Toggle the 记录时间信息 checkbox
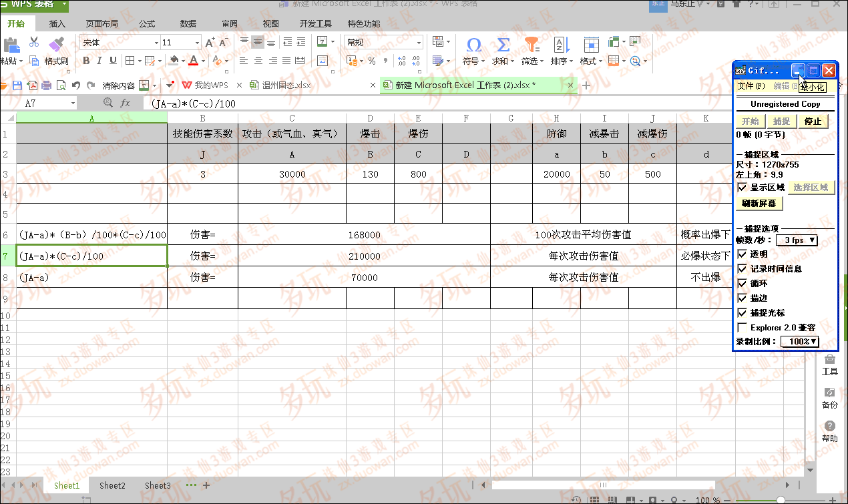Viewport: 848px width, 504px height. point(743,269)
